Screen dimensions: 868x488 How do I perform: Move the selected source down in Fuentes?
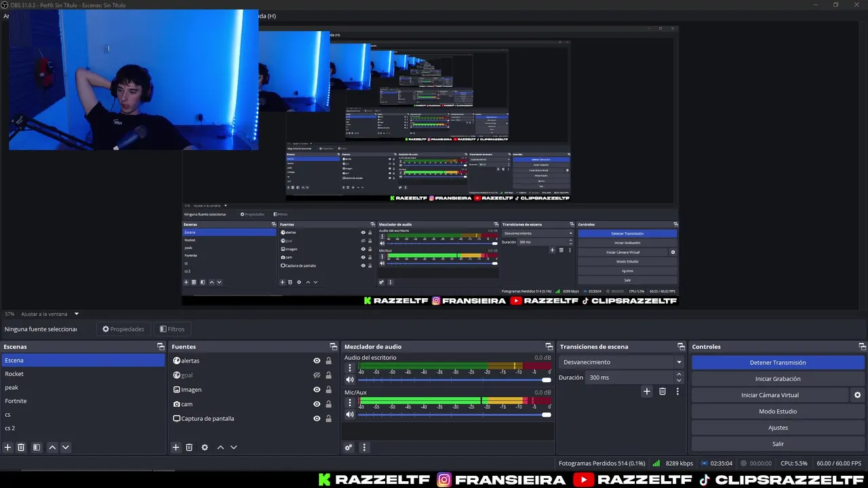pos(234,447)
